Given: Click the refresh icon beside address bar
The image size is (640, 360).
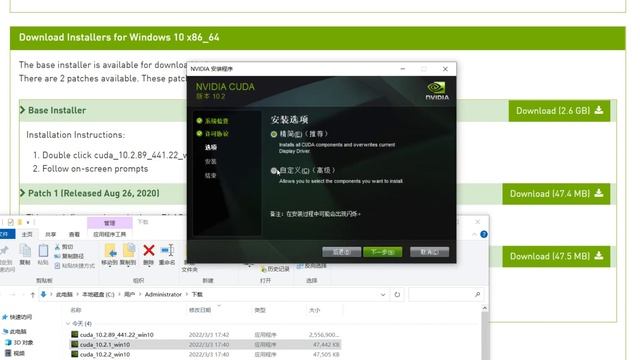Looking at the screenshot, I should pos(397,294).
